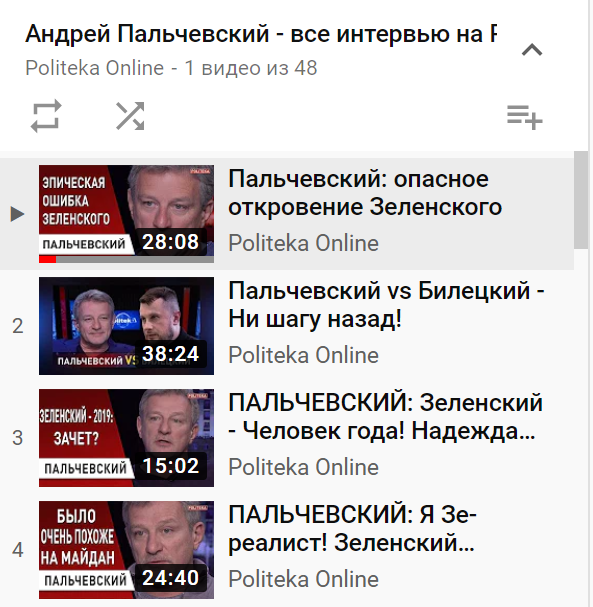Toggle shuffle playback for the playlist

tap(130, 116)
